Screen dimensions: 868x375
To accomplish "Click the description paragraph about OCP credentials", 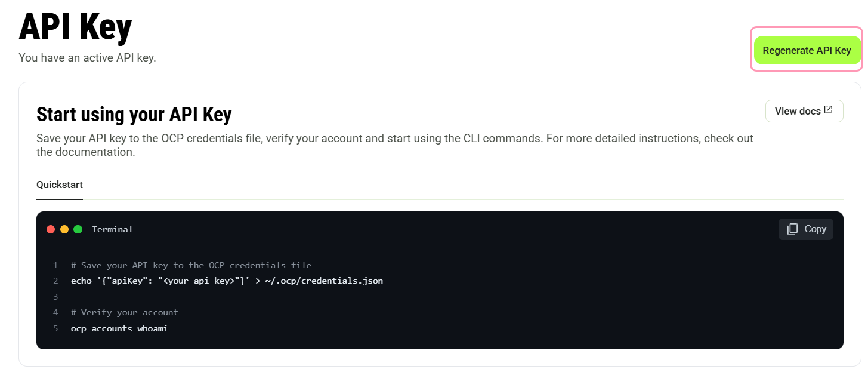I will click(395, 145).
